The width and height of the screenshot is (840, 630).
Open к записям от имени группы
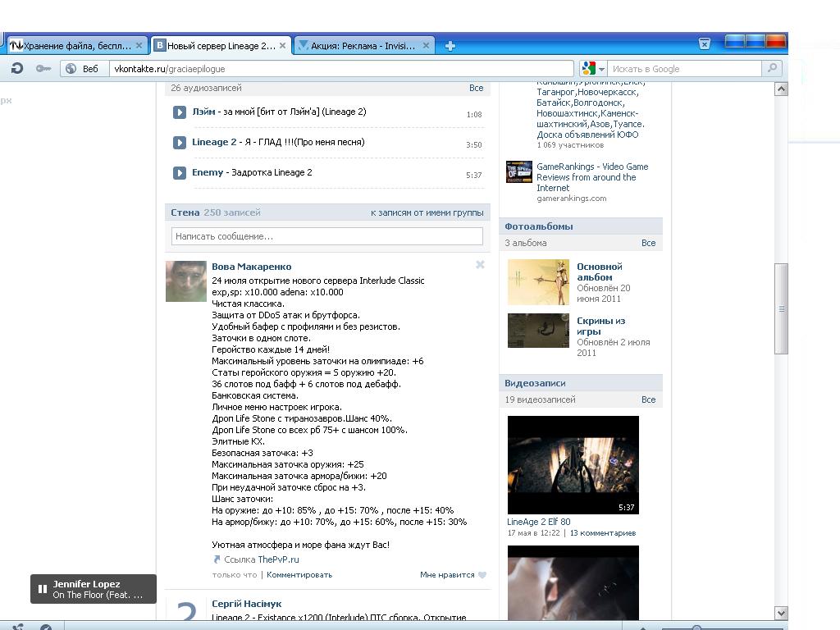[x=427, y=212]
